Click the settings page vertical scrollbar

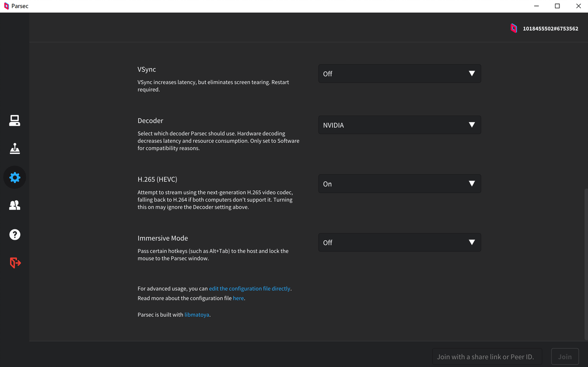coord(586,261)
